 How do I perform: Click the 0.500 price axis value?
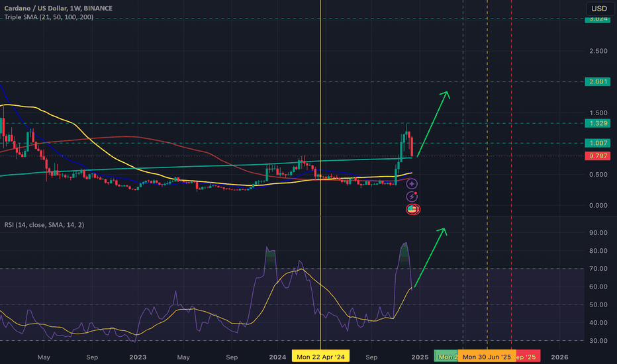(598, 175)
